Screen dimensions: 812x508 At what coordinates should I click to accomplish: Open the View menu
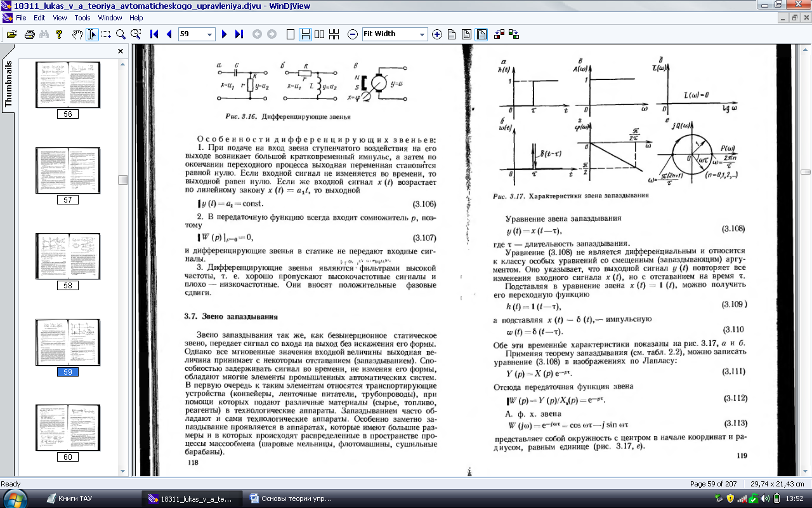click(x=60, y=18)
